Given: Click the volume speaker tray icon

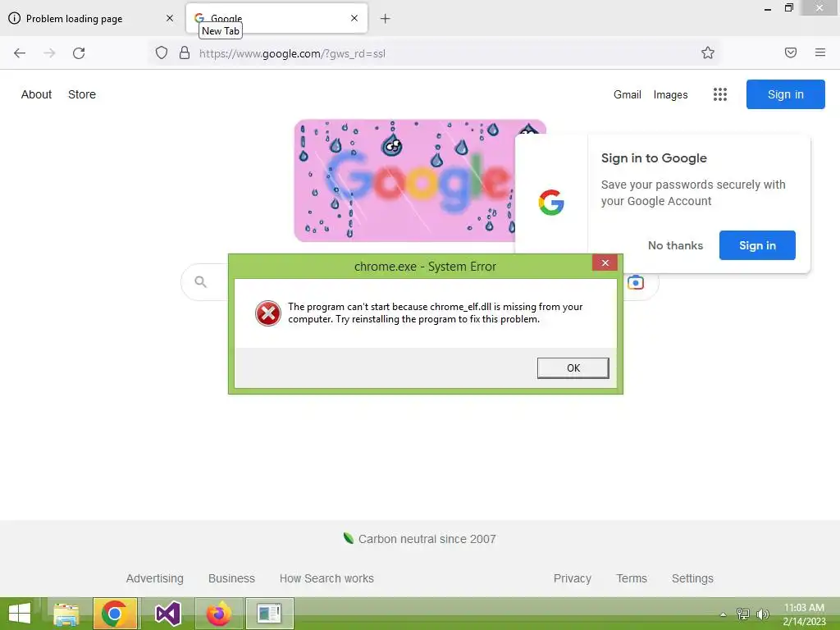Looking at the screenshot, I should [x=763, y=614].
